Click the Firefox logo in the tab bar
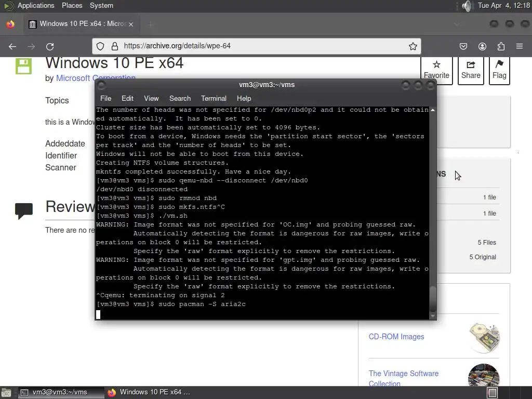 (x=10, y=24)
